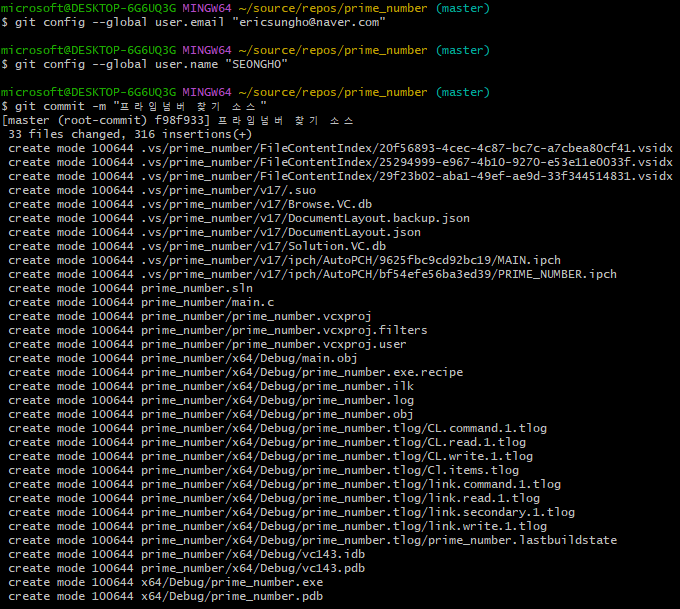Viewport: 680px width, 609px height.
Task: Click the prime_number.sln file line
Action: point(130,288)
